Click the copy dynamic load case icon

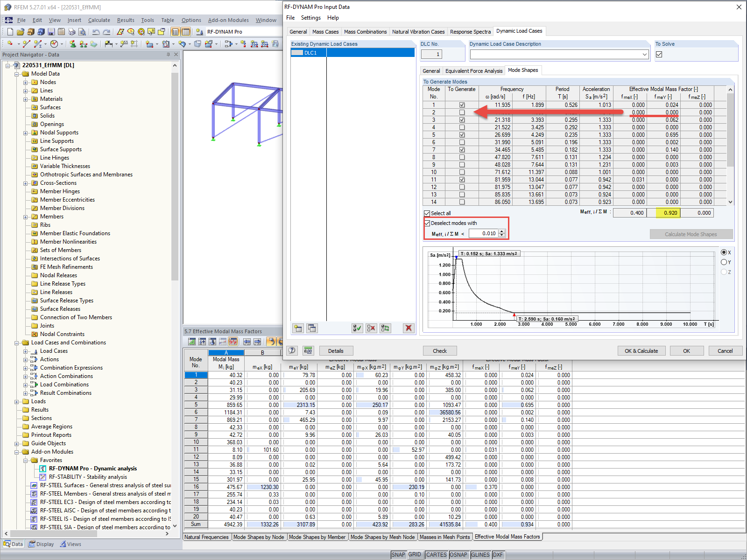[312, 328]
